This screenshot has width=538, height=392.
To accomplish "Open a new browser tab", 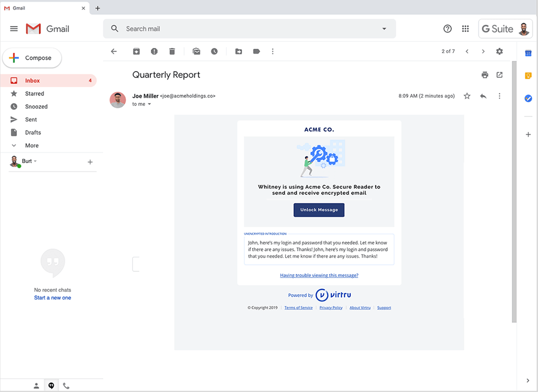I will click(x=98, y=8).
